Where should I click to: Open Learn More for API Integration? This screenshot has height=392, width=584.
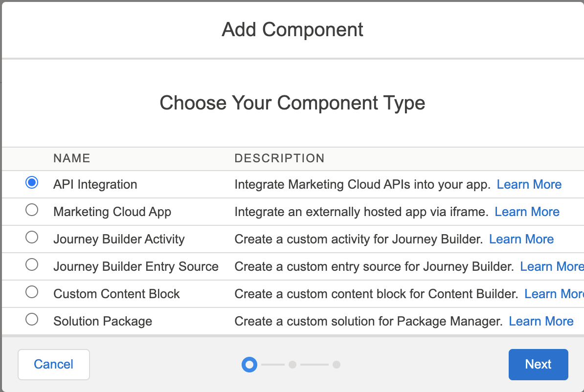529,184
